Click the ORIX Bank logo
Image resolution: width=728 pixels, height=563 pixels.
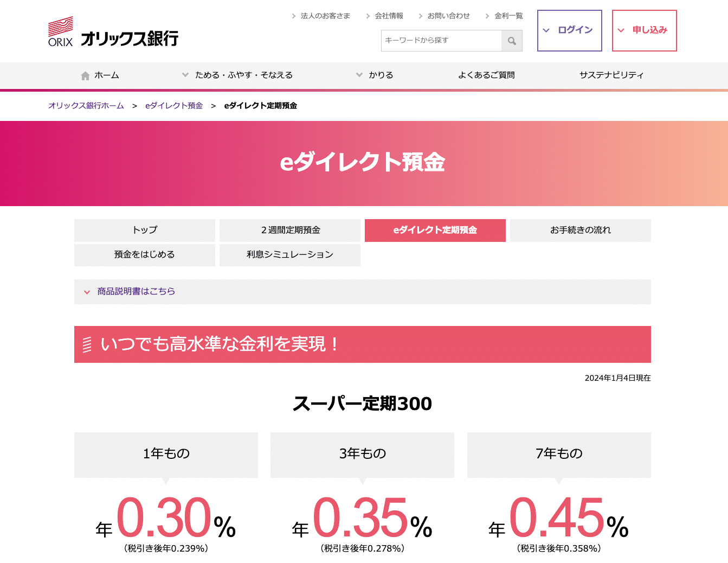[x=113, y=32]
